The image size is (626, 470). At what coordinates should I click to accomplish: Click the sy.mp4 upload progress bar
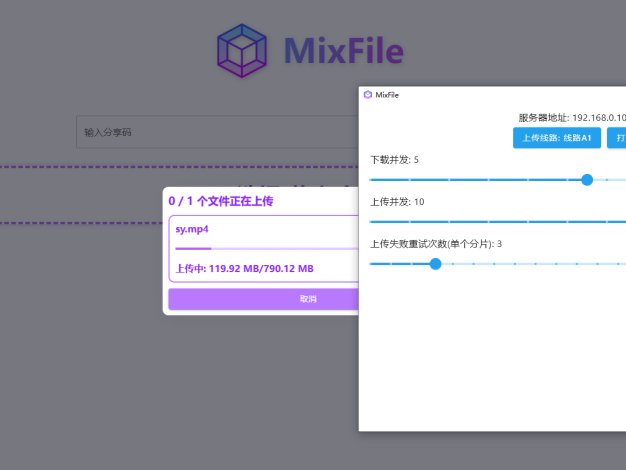(267, 249)
